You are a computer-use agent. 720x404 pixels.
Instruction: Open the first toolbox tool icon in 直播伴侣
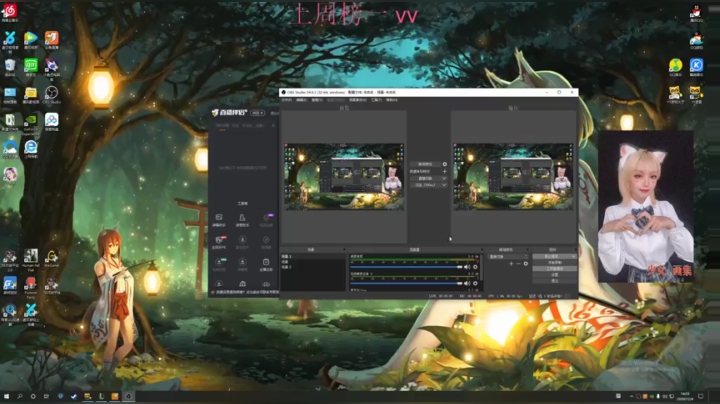219,219
